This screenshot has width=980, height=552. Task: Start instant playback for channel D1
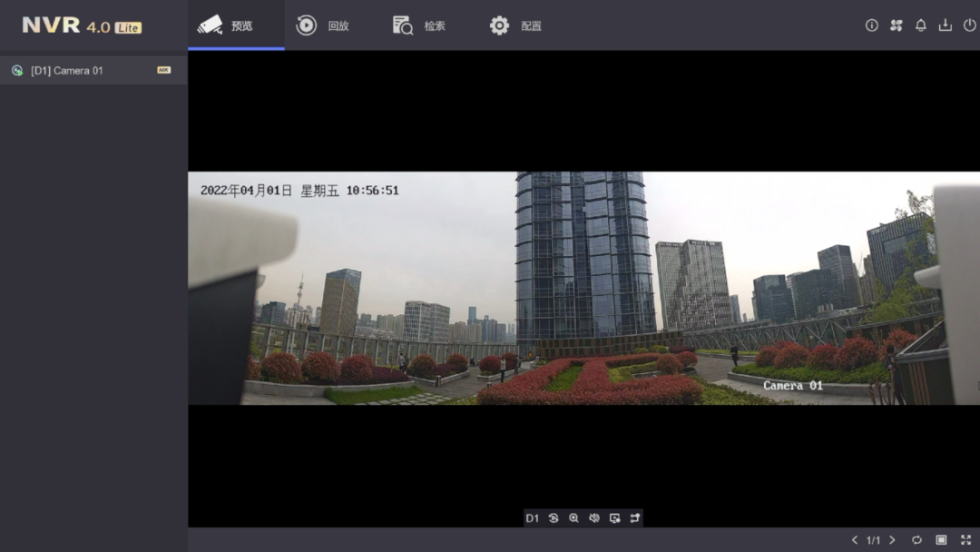tap(554, 517)
